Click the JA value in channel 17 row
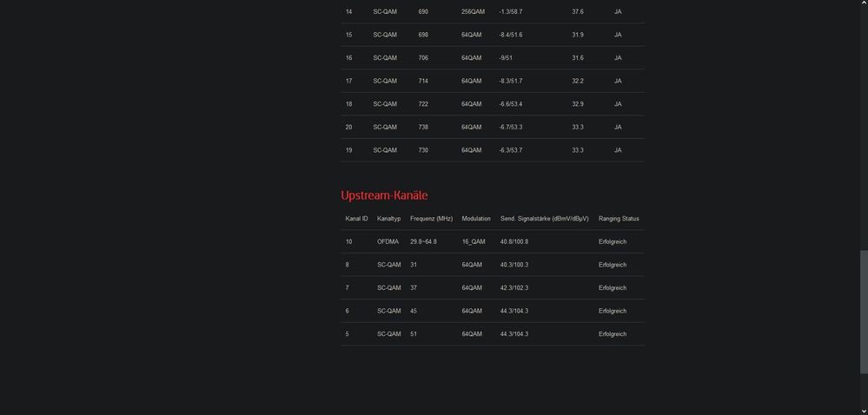 pos(618,81)
